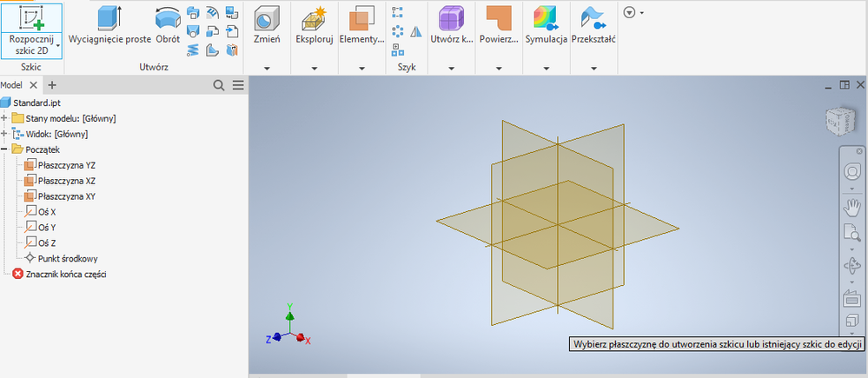Click the ViewCube in the viewport corner
Screen dimensions: 868x378
point(840,122)
